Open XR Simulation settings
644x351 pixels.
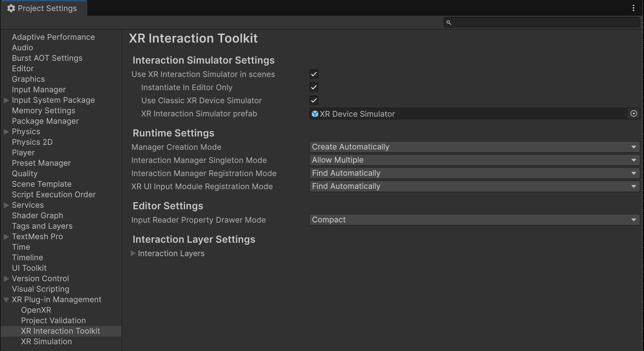point(46,341)
